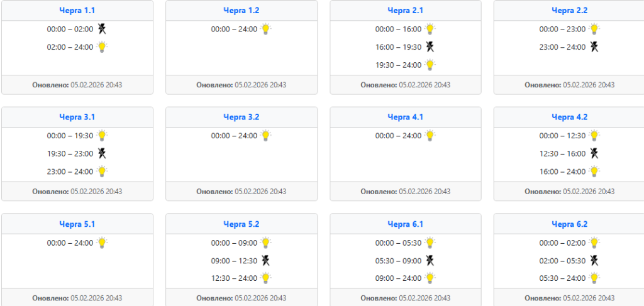Click the 19:30 – 24:00 slot in Черга 2.1
Viewport: 644px width, 306px height.
point(398,65)
